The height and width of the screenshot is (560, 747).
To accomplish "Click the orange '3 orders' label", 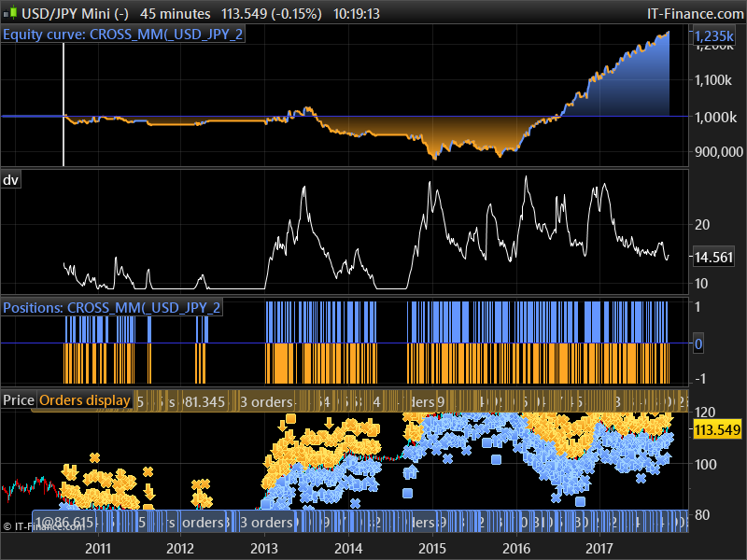I will click(x=266, y=401).
